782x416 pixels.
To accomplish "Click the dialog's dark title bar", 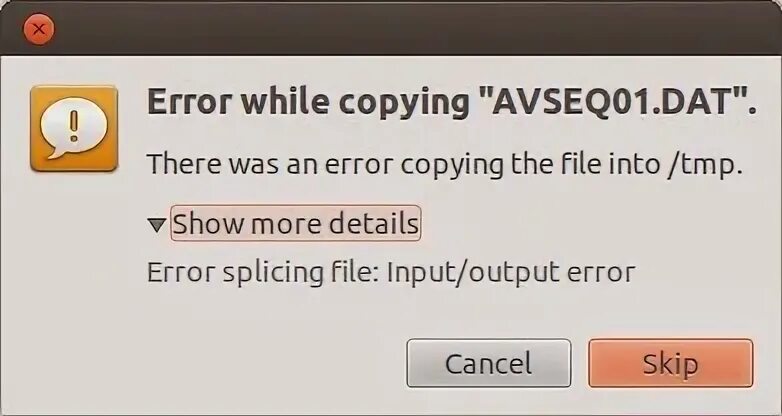I will pyautogui.click(x=391, y=28).
